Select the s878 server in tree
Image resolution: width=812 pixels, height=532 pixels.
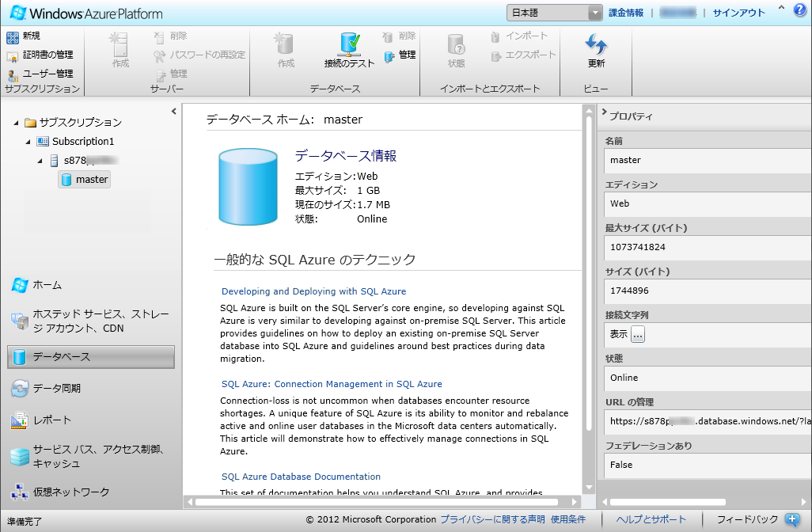(x=84, y=161)
